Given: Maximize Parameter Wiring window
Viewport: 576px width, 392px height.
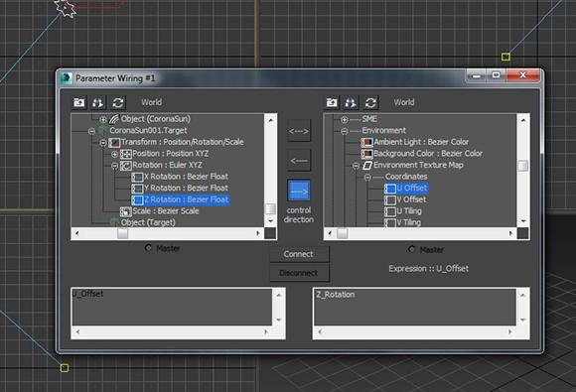Looking at the screenshot, I should [x=496, y=75].
